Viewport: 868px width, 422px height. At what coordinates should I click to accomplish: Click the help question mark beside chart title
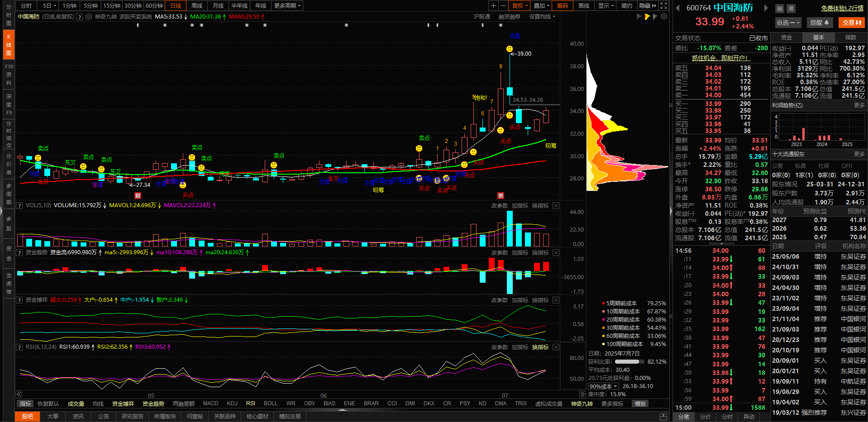(x=80, y=17)
